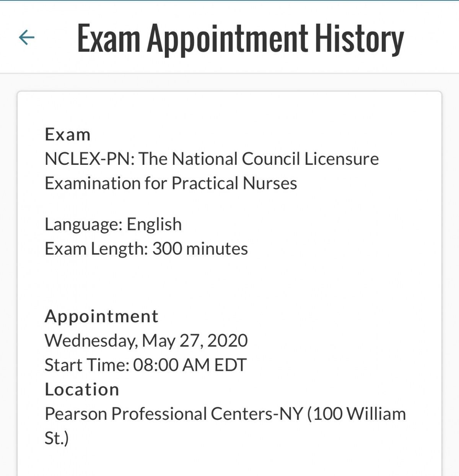Click the National Council Licensure phrase
459x476 pixels.
point(275,159)
